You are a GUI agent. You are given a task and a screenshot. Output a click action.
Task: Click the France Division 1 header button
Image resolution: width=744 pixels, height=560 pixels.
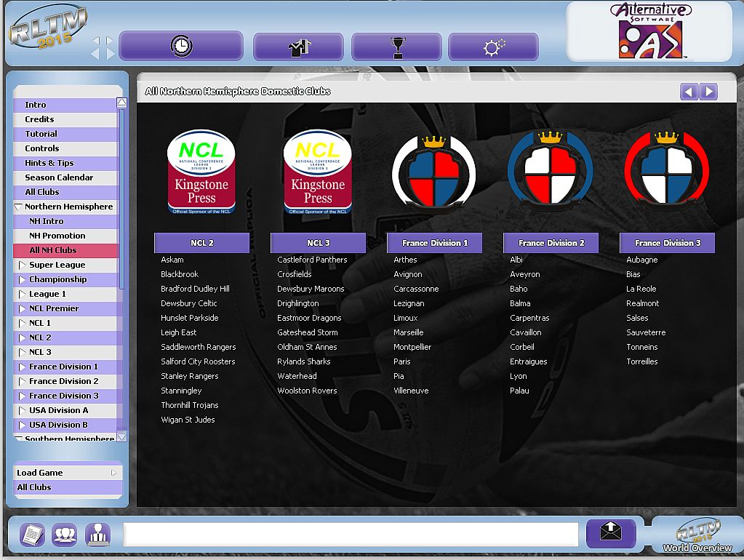click(435, 243)
